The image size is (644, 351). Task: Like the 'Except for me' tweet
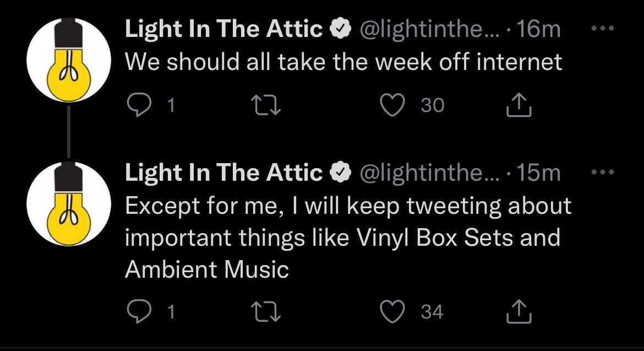392,312
